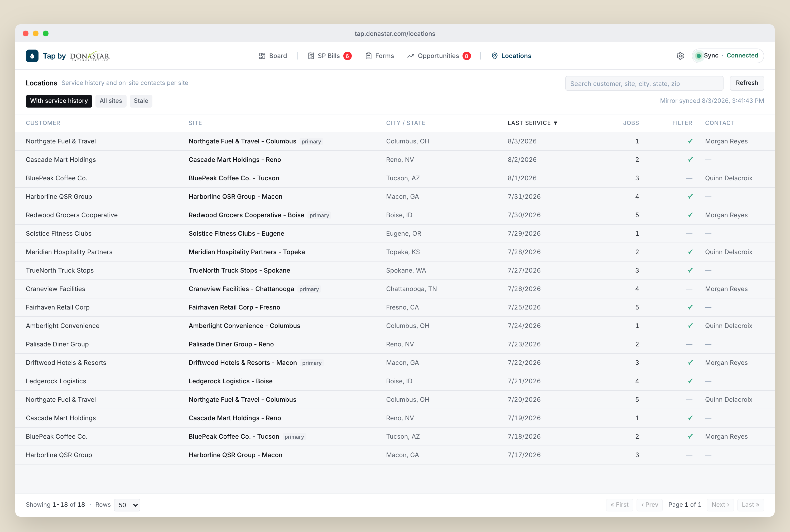Click the red 8 badge on Opportunities
Viewport: 790px width, 532px height.
click(467, 56)
